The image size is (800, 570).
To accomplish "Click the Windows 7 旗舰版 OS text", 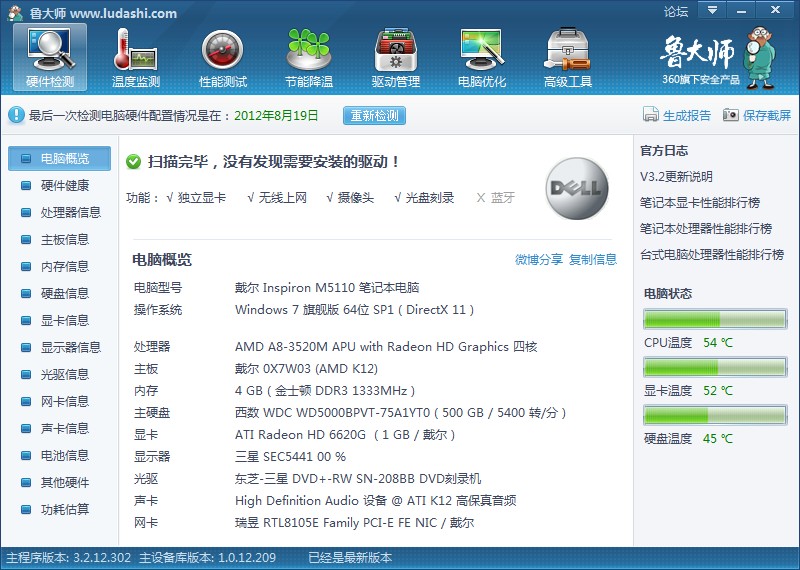I will click(355, 310).
